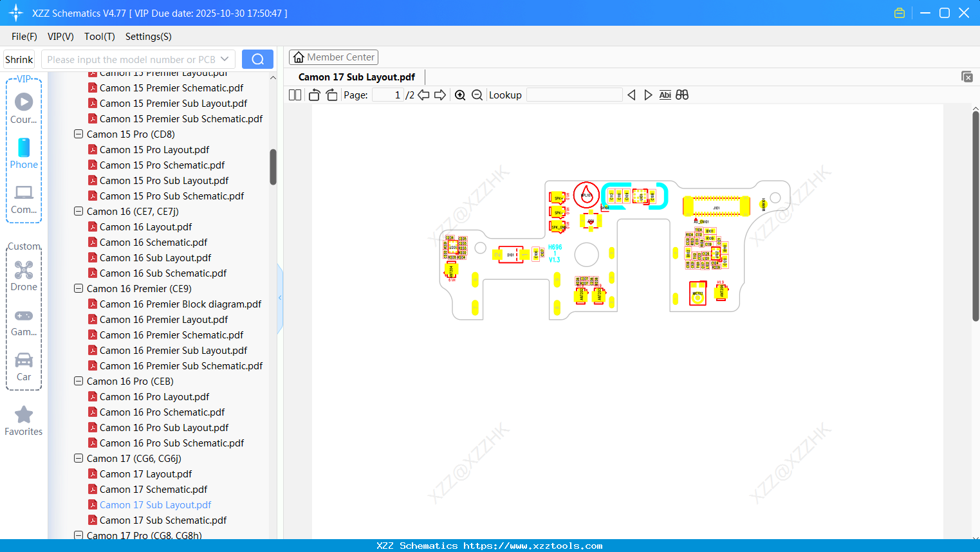The image size is (980, 552).
Task: Open the VIP(V) menu
Action: click(x=60, y=37)
